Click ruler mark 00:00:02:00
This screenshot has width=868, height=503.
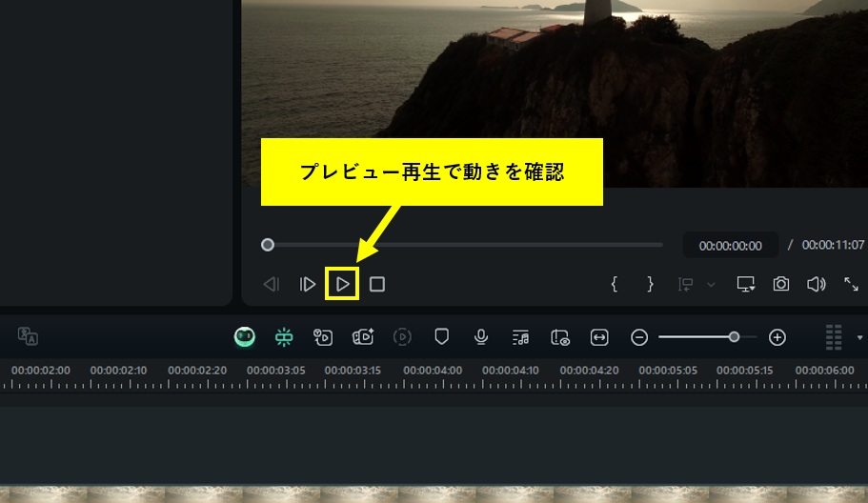(41, 371)
